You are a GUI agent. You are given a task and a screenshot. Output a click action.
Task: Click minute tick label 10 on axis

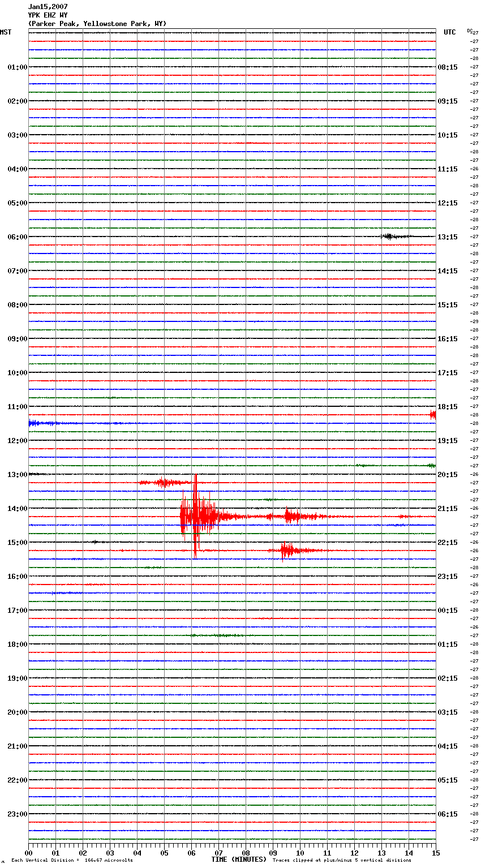(x=300, y=853)
